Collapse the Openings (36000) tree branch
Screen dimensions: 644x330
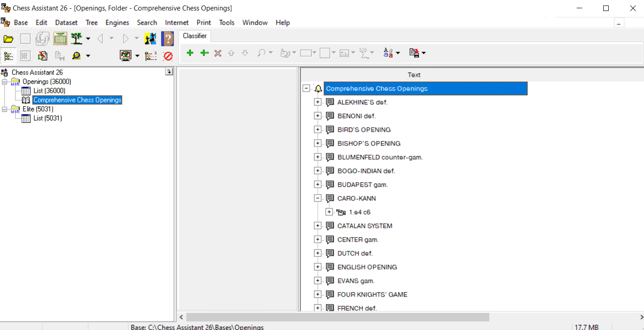coord(5,81)
